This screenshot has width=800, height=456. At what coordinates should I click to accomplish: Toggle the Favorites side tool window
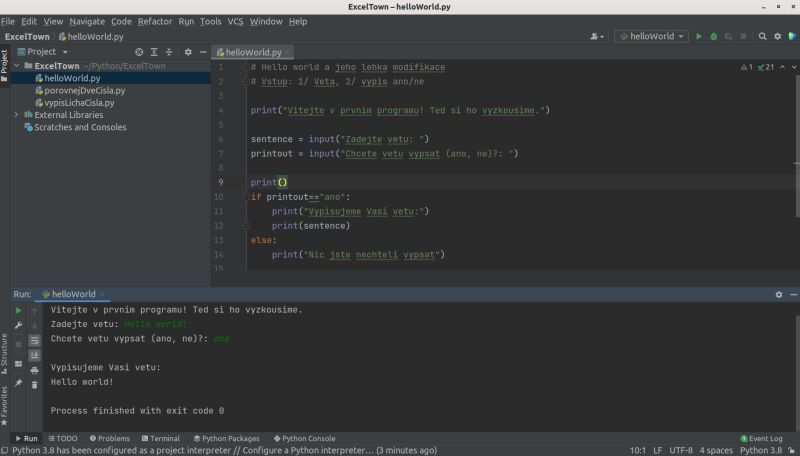5,407
